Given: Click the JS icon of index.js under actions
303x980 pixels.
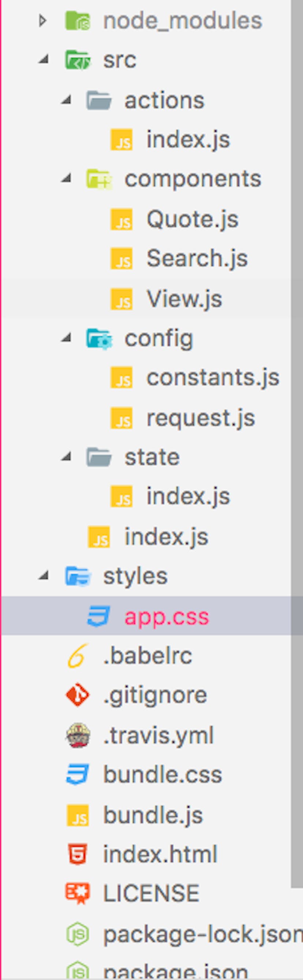Looking at the screenshot, I should (x=121, y=139).
